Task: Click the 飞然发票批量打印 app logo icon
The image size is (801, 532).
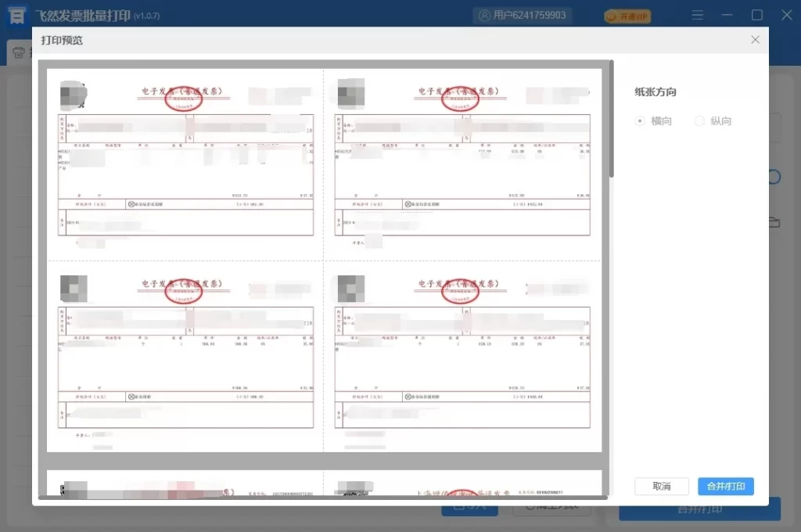Action: 16,15
